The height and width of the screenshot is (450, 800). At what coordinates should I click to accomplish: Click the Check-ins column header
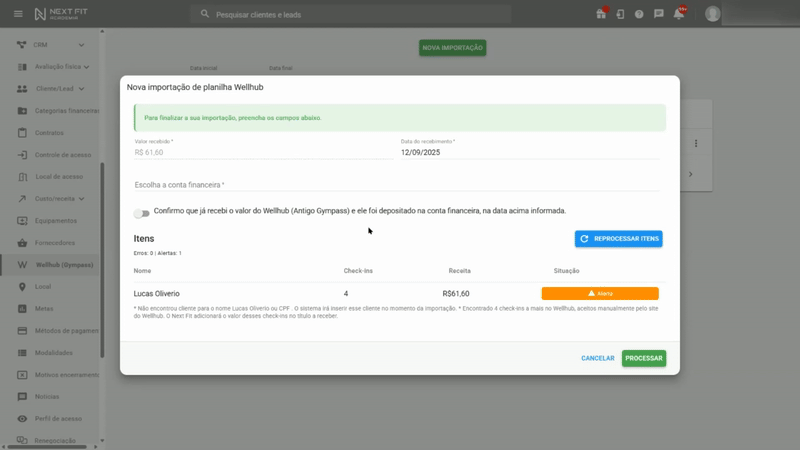pos(358,271)
